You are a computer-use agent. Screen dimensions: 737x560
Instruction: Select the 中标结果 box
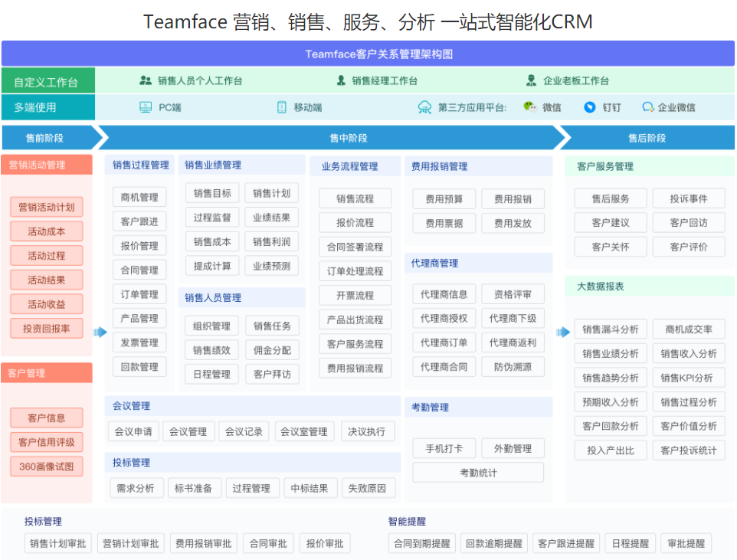pos(310,488)
